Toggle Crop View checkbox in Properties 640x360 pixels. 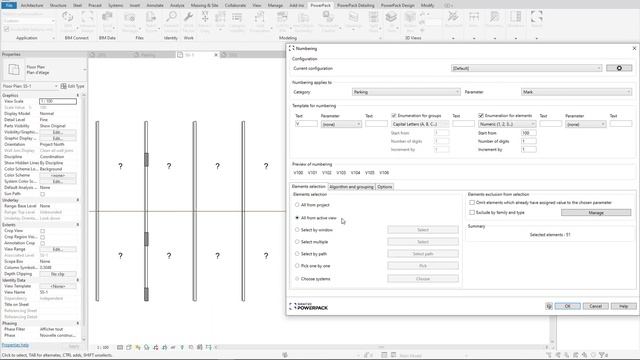[42, 231]
